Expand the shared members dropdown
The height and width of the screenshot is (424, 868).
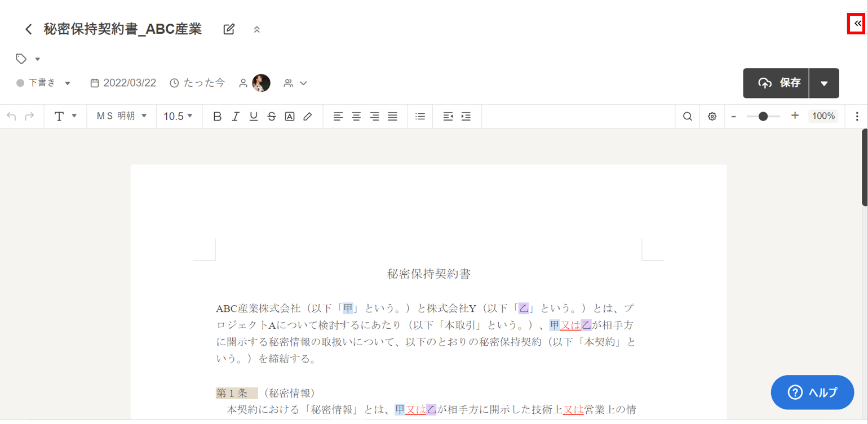(296, 83)
